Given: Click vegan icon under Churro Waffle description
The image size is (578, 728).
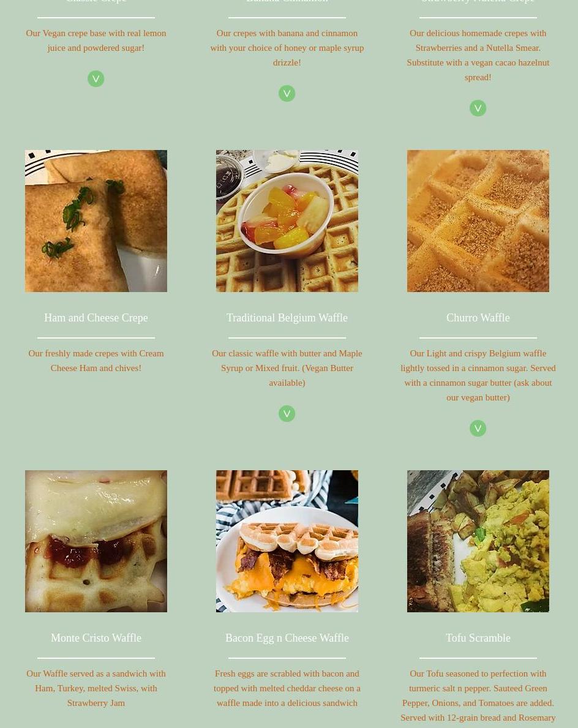Looking at the screenshot, I should pyautogui.click(x=478, y=428).
